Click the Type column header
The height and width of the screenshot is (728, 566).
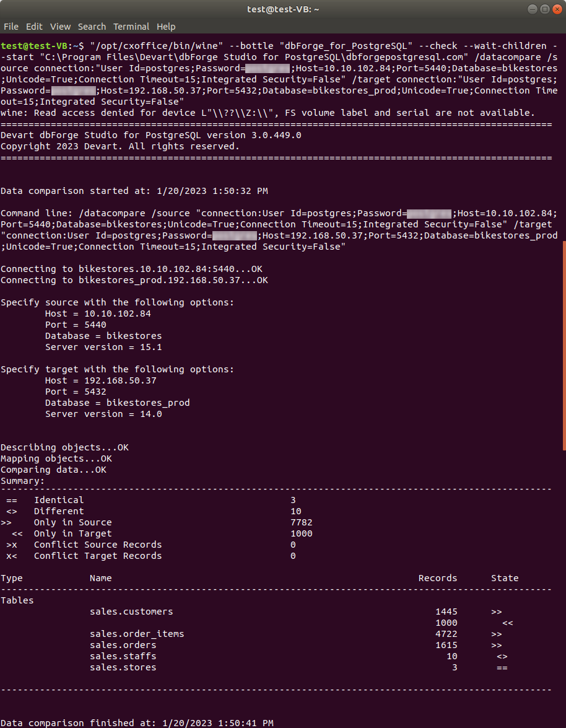[x=12, y=578]
